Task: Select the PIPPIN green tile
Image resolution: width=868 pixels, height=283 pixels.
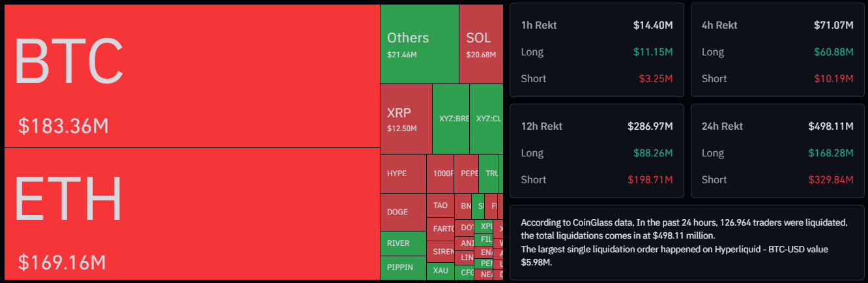Action: pos(403,267)
